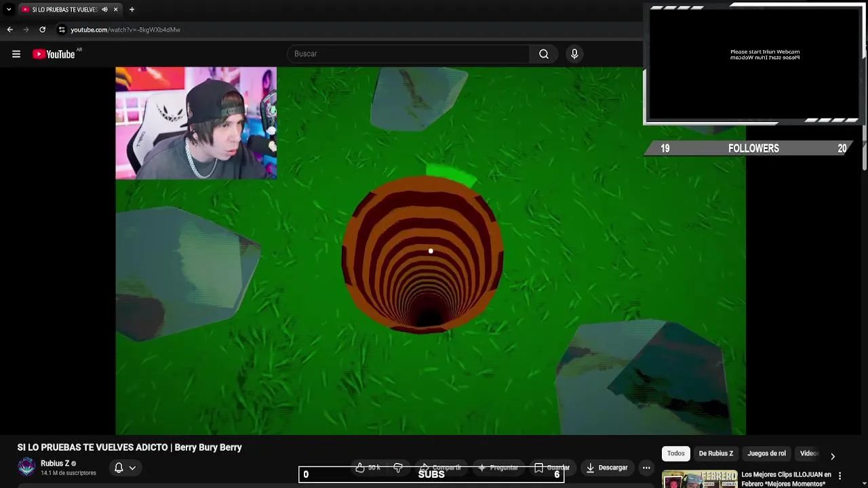Select the Todos filter chip
Viewport: 868px width, 488px height.
676,453
